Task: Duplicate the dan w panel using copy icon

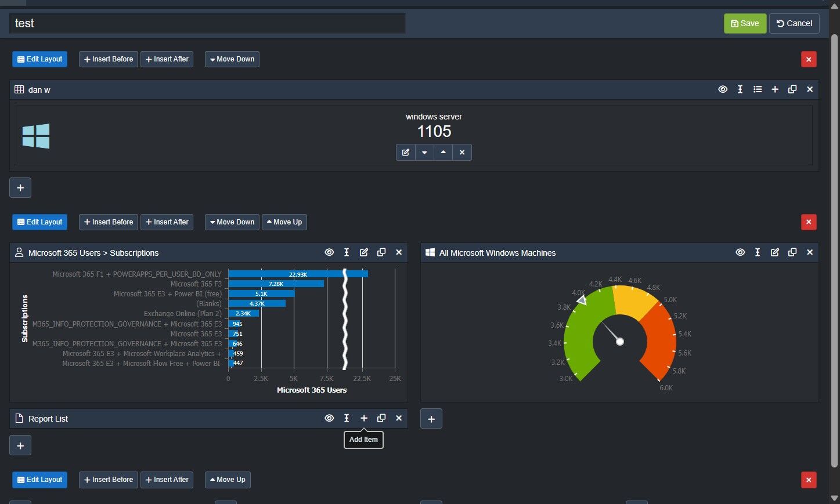Action: [x=792, y=89]
